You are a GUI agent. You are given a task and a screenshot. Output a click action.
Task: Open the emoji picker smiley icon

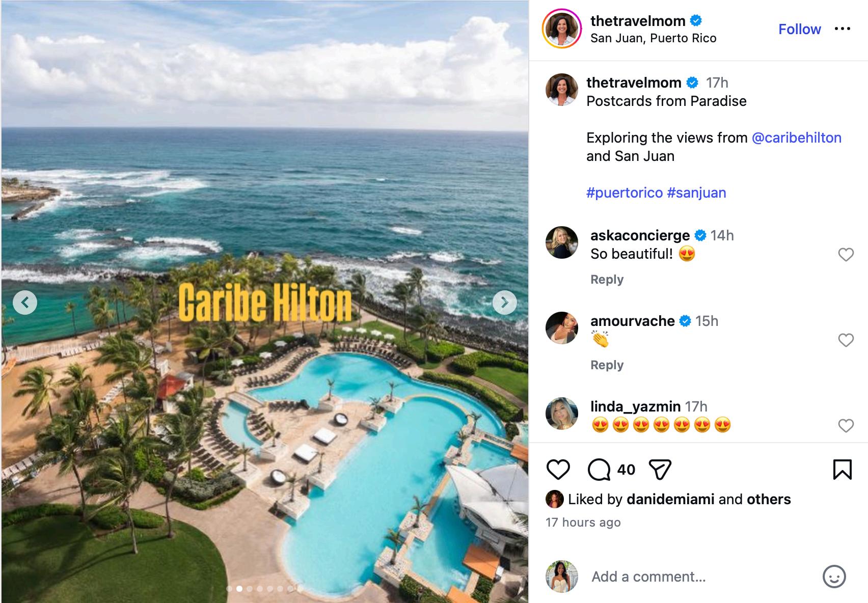tap(834, 577)
